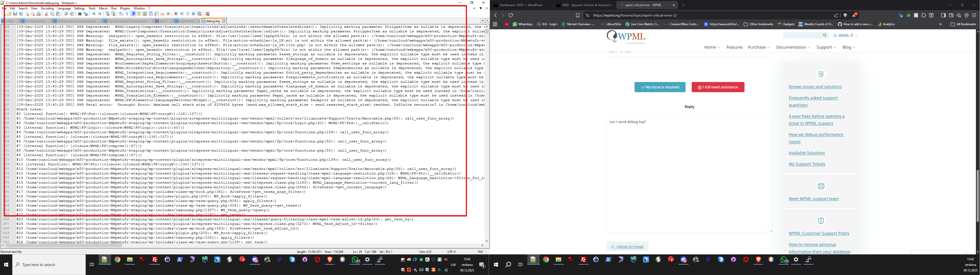This screenshot has width=980, height=275.
Task: Click the browser reload icon
Action: [x=511, y=15]
